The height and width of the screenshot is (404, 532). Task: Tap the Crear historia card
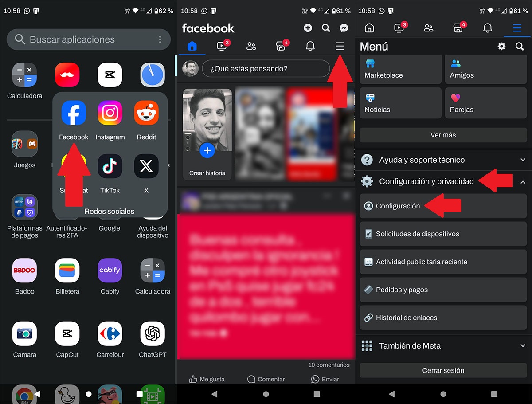(x=207, y=134)
